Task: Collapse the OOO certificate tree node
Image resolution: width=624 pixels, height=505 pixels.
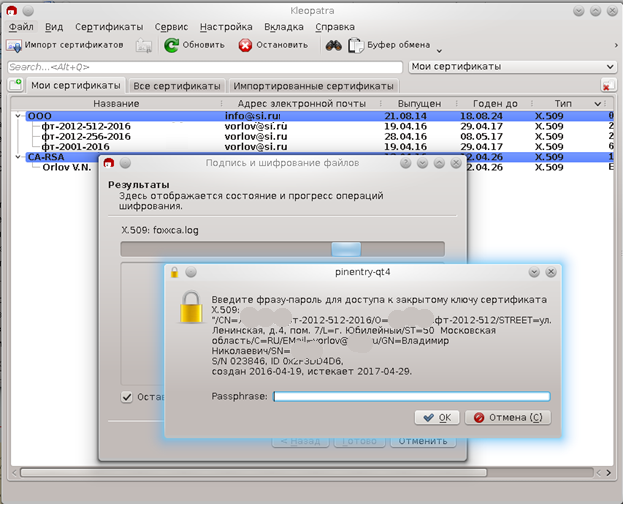Action: click(18, 116)
